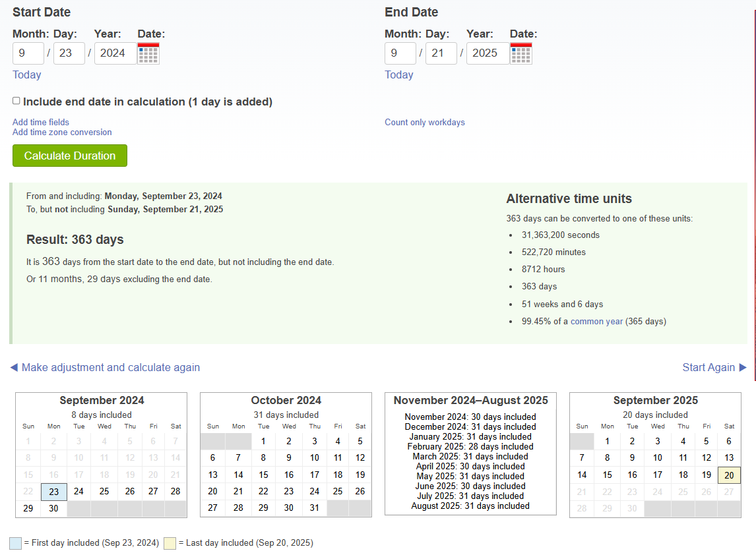Click the blue First day included legend swatch
This screenshot has width=756, height=555.
point(15,543)
